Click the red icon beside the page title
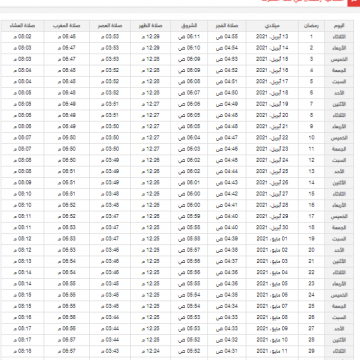Screen dimensions: 360x360 pyautogui.click(x=354, y=2)
